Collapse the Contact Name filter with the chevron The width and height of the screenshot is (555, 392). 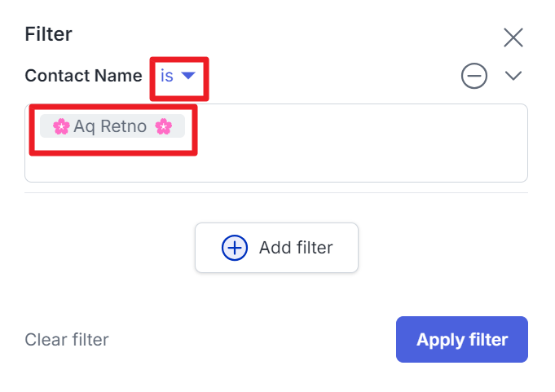513,76
